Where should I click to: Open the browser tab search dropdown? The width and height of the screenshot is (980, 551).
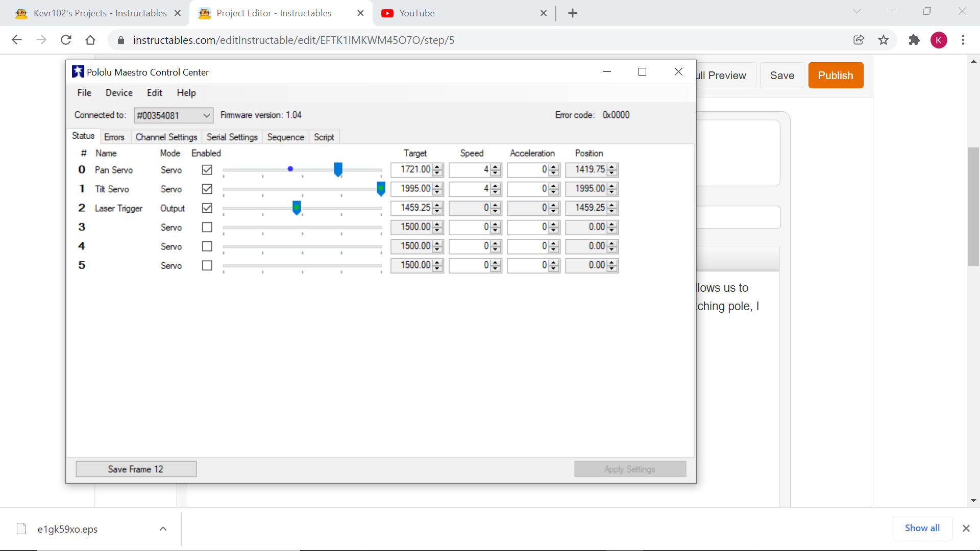[857, 11]
